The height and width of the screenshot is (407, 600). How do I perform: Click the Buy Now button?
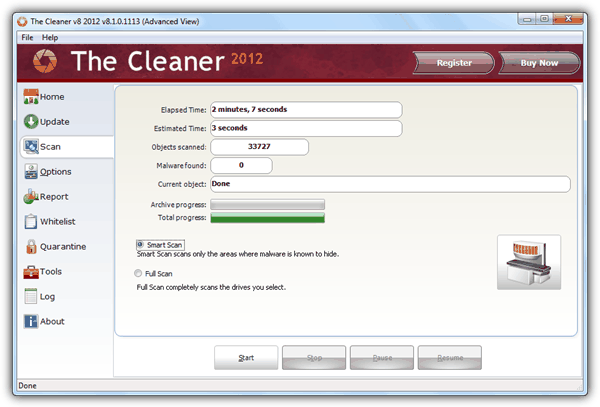[539, 63]
